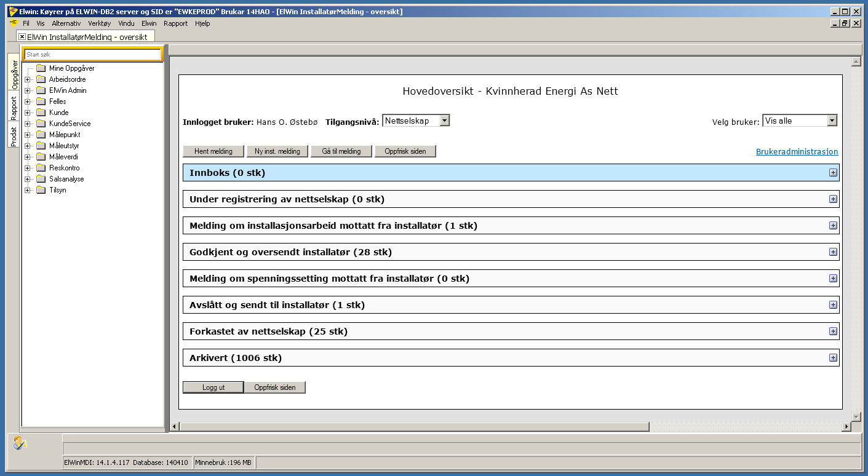Open the Elwin menu
This screenshot has width=868, height=476.
tap(149, 23)
